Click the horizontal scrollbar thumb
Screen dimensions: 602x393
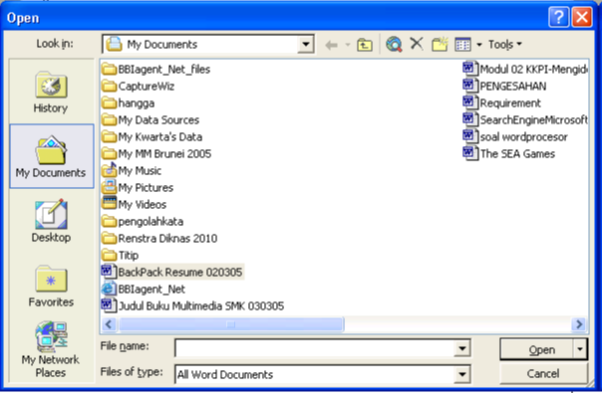[232, 325]
